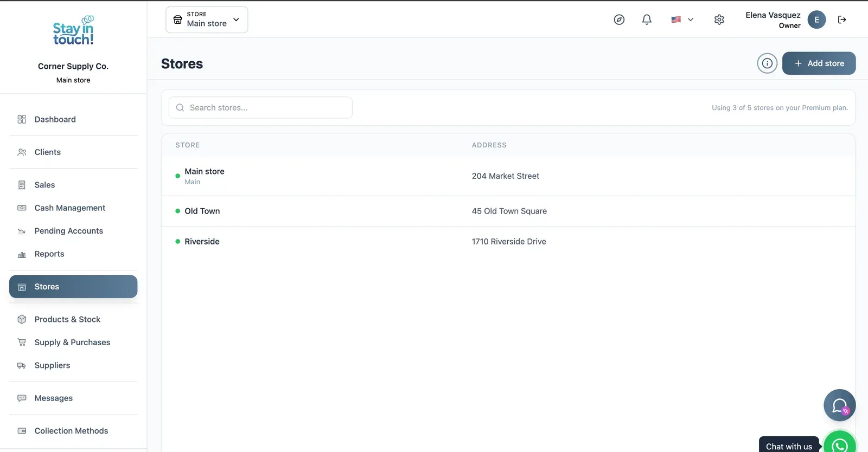Open the Old Town store row
This screenshot has height=452, width=868.
508,211
